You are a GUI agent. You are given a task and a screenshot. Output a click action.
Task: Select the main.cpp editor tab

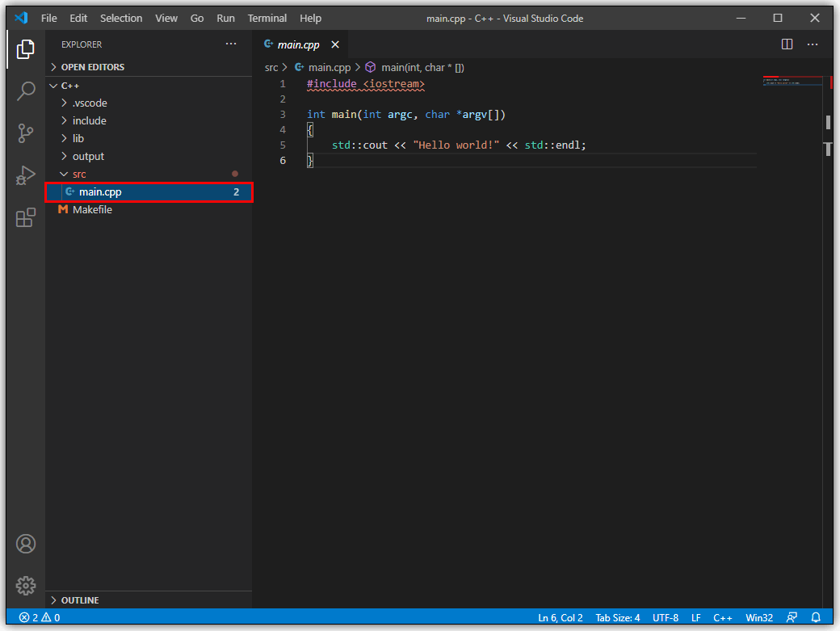pos(298,44)
